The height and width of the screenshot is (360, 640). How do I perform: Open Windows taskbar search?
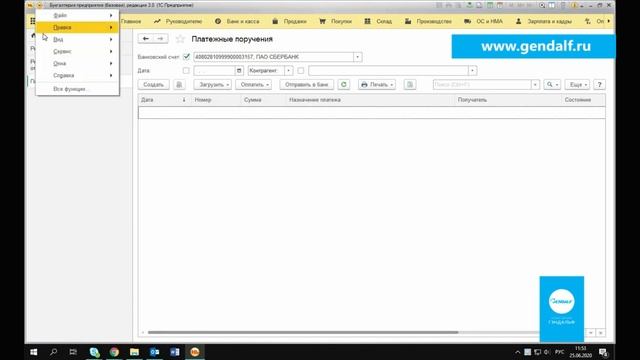coord(53,352)
